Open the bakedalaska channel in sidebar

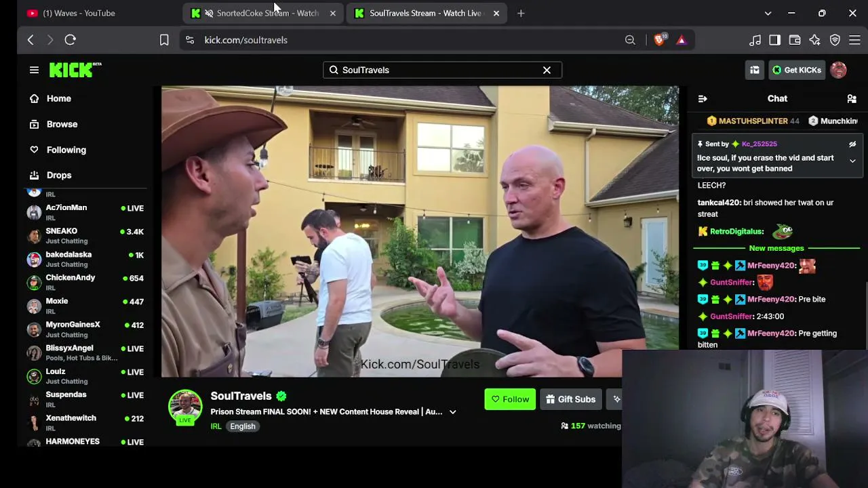[x=85, y=259]
